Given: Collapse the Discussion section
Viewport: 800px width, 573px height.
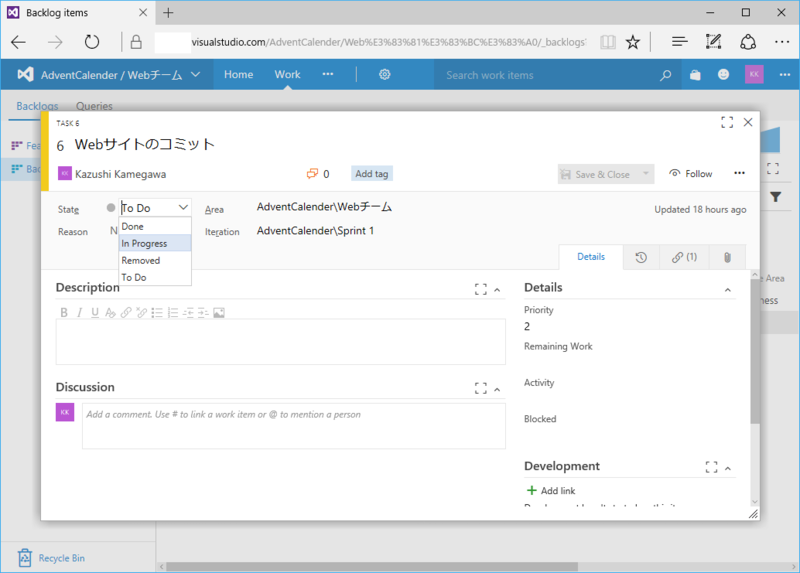Looking at the screenshot, I should (x=497, y=390).
